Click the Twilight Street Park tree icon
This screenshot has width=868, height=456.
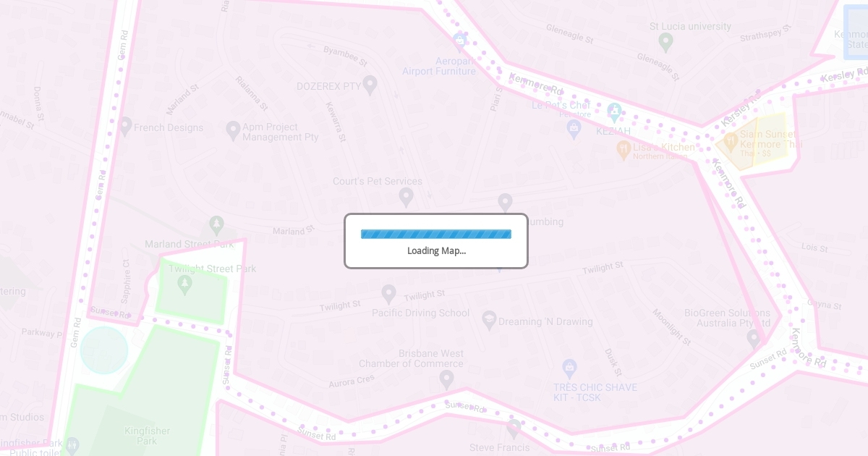184,284
